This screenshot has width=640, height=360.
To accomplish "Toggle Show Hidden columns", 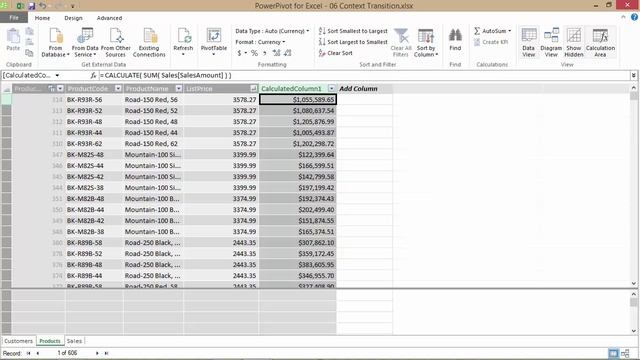I will point(574,42).
